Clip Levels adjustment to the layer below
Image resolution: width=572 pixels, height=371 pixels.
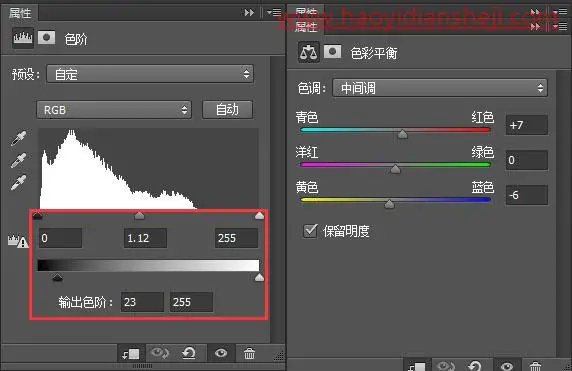(x=131, y=353)
